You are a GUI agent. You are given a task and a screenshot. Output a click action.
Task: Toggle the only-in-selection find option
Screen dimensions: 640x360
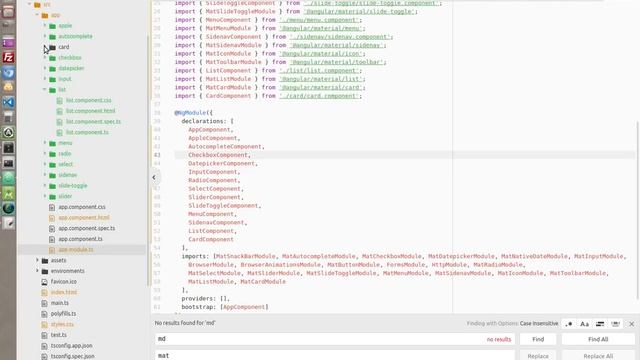pyautogui.click(x=600, y=324)
